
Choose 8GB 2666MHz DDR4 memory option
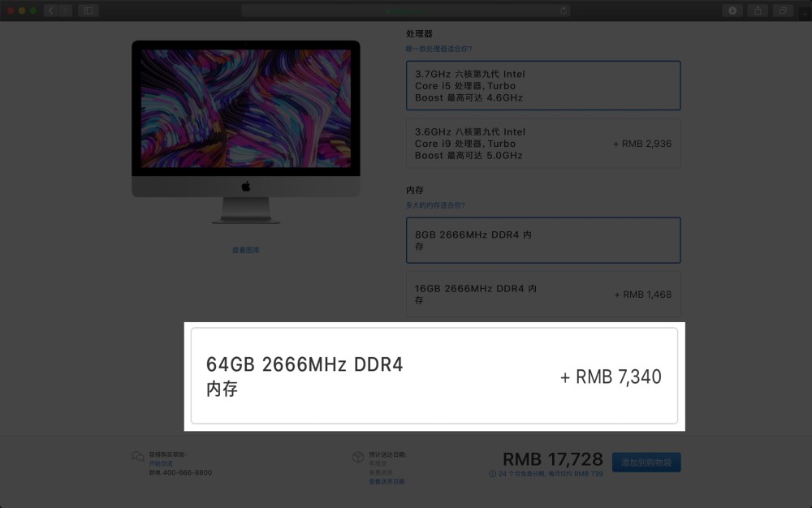click(x=543, y=240)
